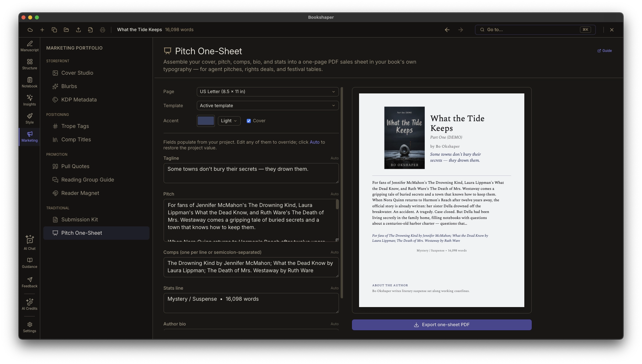
Task: Select Pitch One-Sheet in sidebar list
Action: tap(96, 233)
